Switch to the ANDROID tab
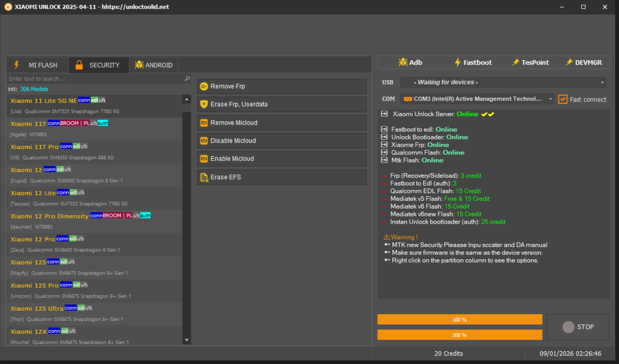 tap(154, 65)
